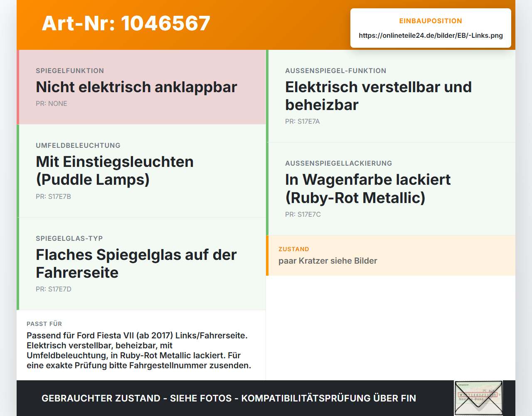Click the GEBRAUCHTER ZUSTAND footer banner text
The image size is (532, 416).
coord(229,398)
